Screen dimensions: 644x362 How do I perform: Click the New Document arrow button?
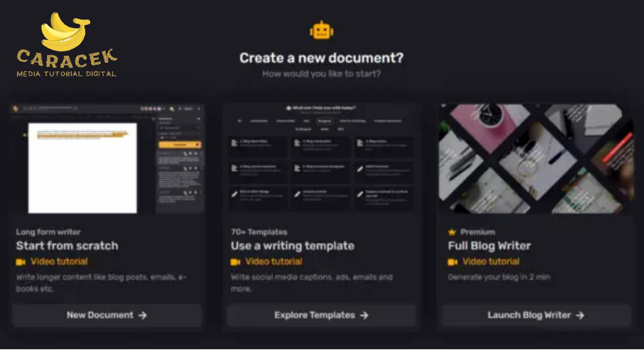tap(107, 315)
